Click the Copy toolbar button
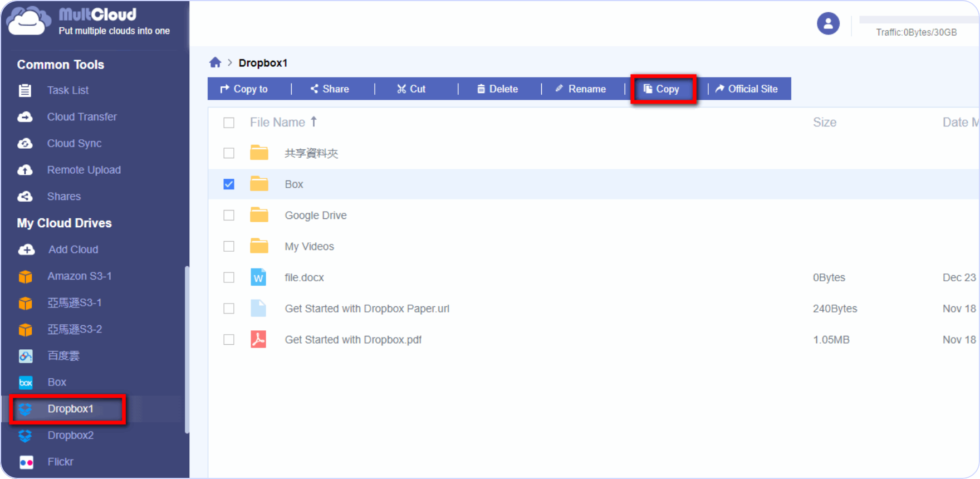The height and width of the screenshot is (479, 980). click(661, 89)
